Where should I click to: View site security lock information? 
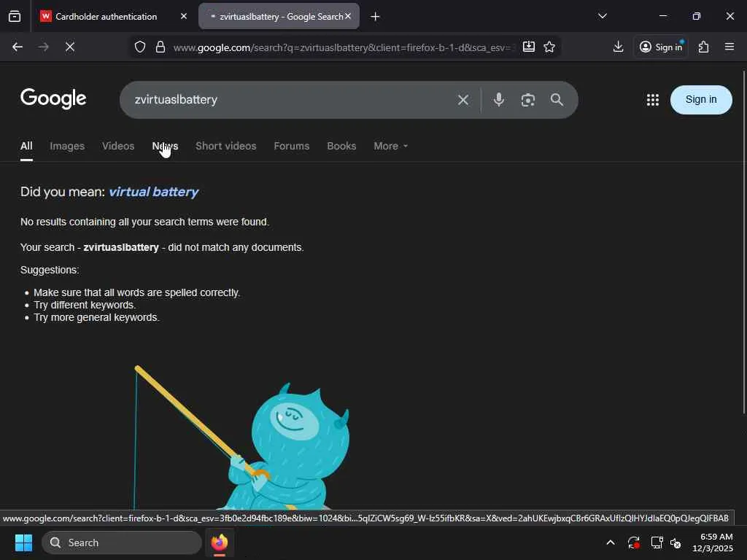coord(160,47)
